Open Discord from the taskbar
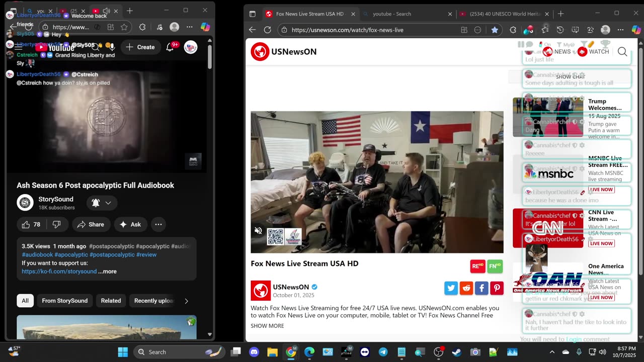644x362 pixels. 254,352
